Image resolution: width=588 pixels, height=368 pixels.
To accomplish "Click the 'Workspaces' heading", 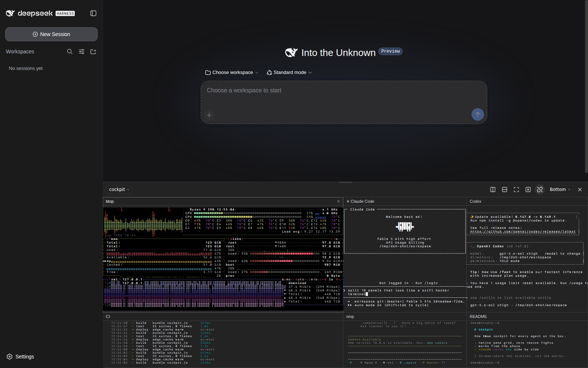I will coord(20,52).
